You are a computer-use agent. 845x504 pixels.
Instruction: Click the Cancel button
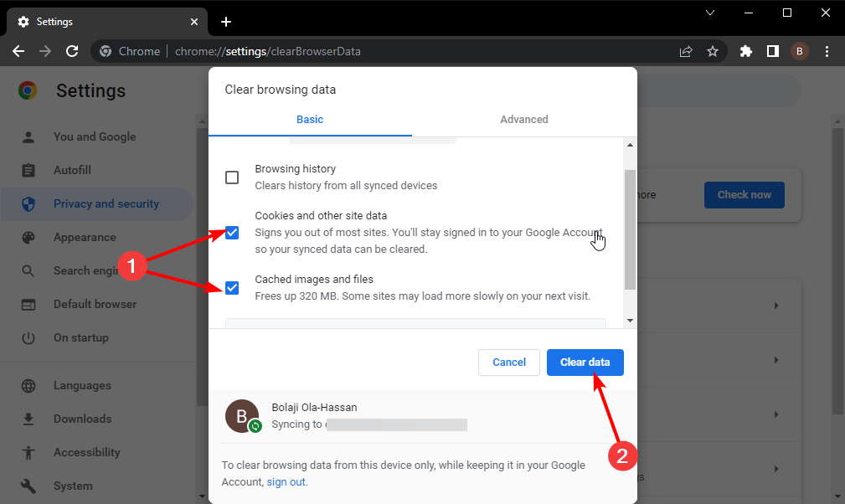pyautogui.click(x=508, y=363)
